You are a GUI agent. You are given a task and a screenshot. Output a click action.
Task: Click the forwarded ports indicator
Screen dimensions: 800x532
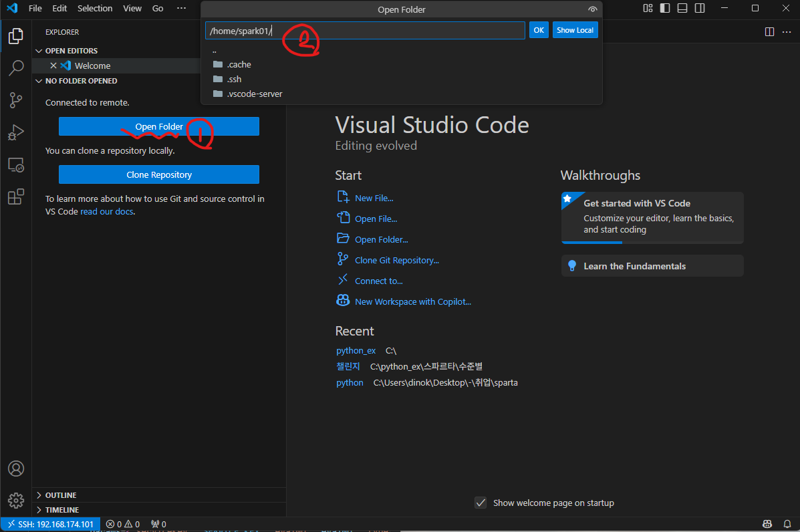pos(158,524)
